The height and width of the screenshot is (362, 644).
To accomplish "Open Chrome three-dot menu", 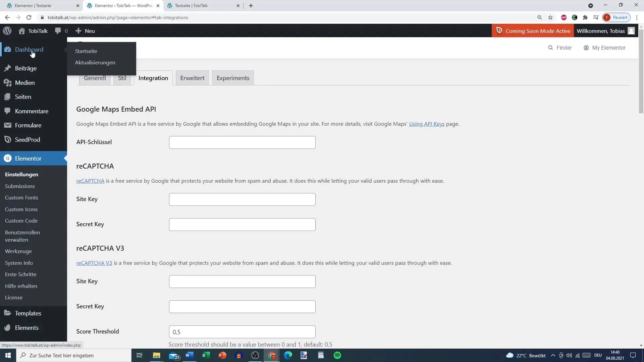I will click(x=637, y=17).
